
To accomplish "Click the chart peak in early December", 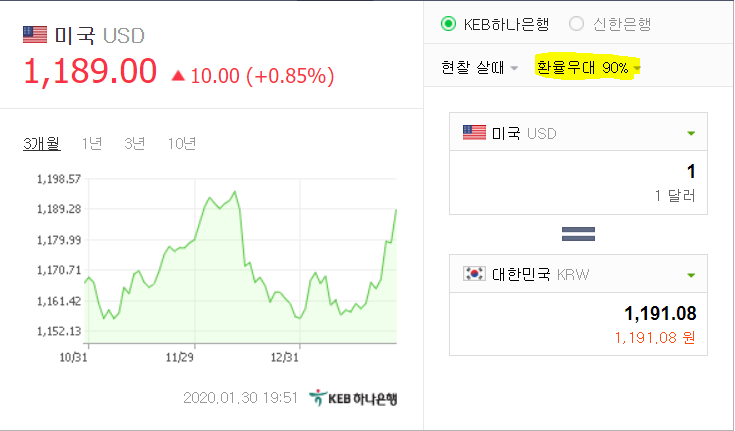I will pyautogui.click(x=234, y=191).
